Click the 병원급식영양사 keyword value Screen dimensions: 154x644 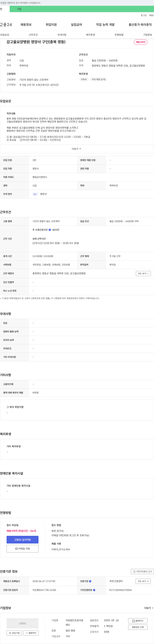[x=40, y=177]
